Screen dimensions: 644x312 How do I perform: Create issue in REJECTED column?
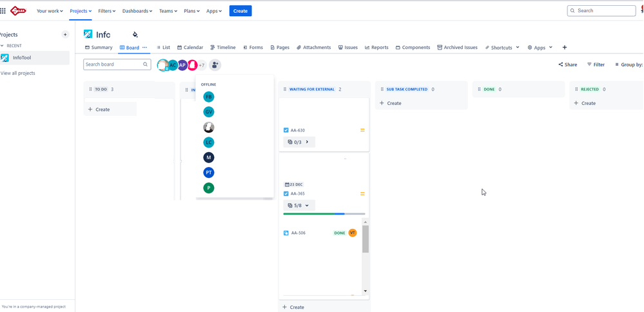[585, 103]
